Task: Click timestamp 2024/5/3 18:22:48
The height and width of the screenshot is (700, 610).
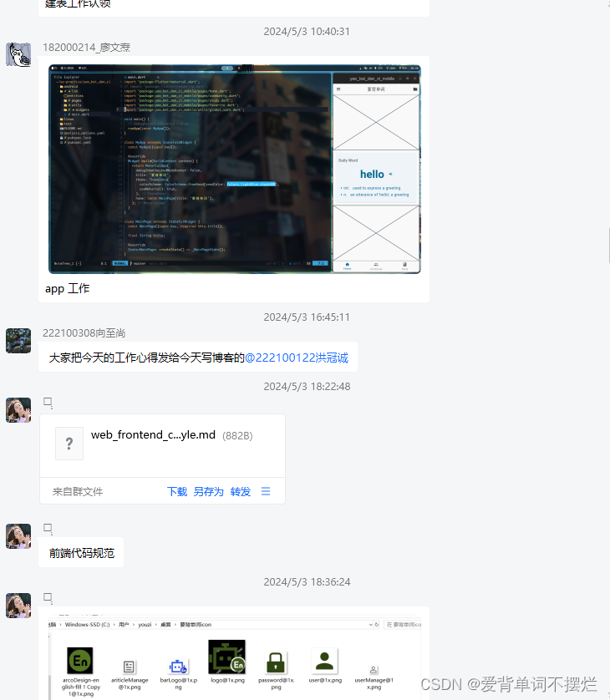Action: pyautogui.click(x=307, y=387)
